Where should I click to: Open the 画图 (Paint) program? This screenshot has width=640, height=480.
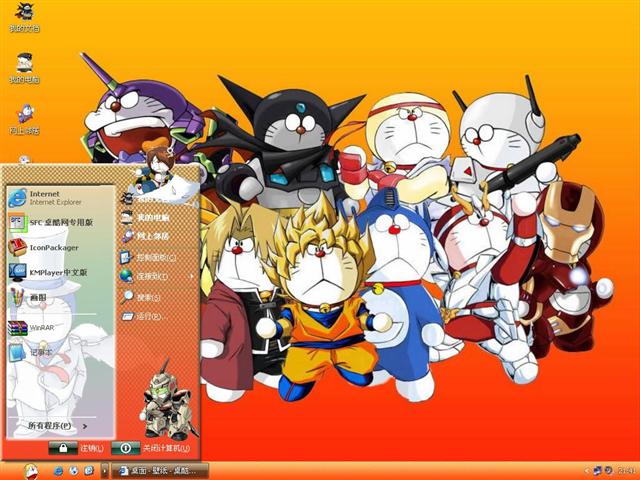[x=60, y=297]
